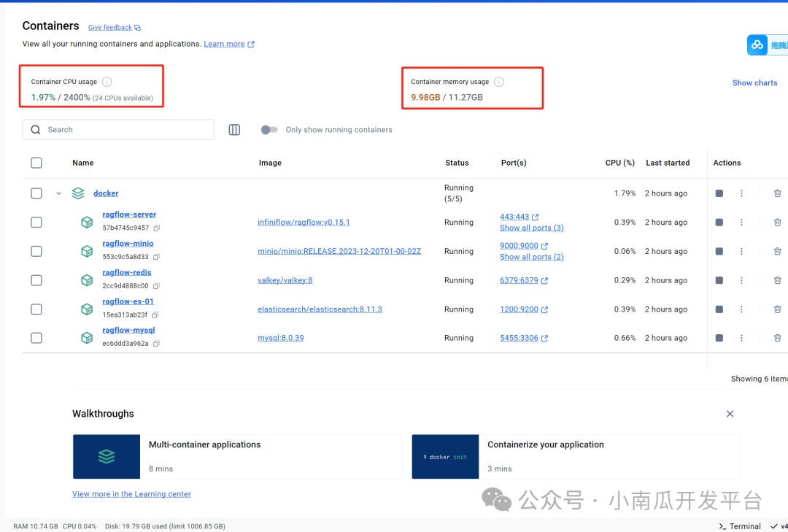Open more actions menu for ragflow-redis
This screenshot has height=532, width=788.
(x=741, y=280)
